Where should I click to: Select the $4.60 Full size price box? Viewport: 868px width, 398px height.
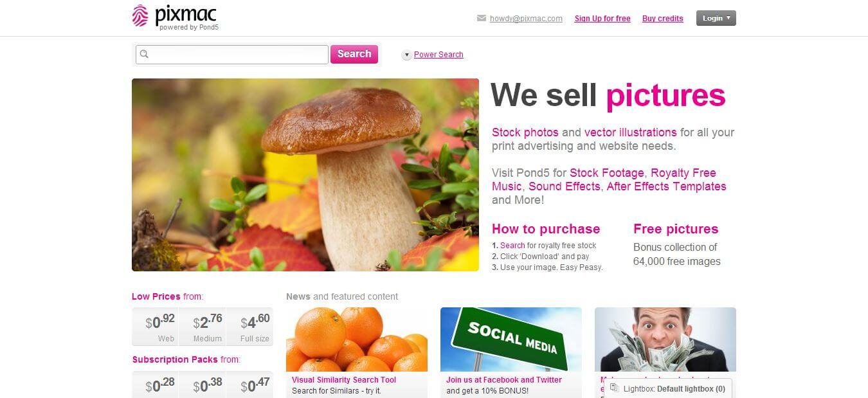point(249,327)
